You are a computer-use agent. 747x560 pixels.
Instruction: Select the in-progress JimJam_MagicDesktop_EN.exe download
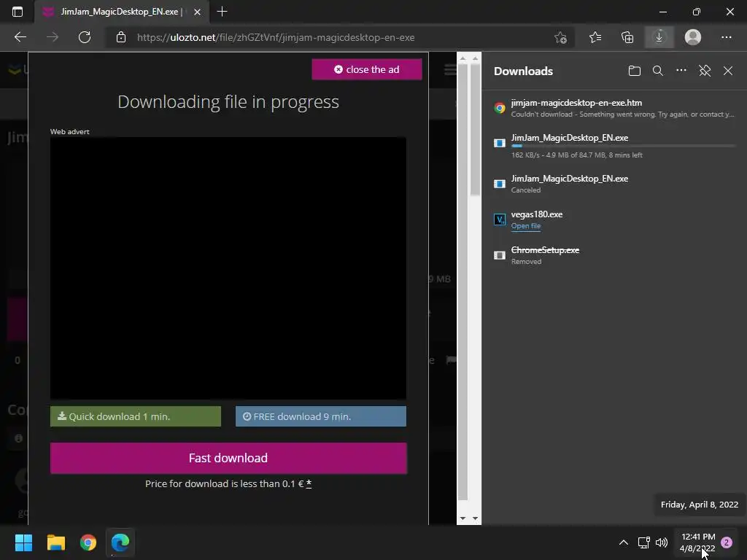(x=614, y=146)
